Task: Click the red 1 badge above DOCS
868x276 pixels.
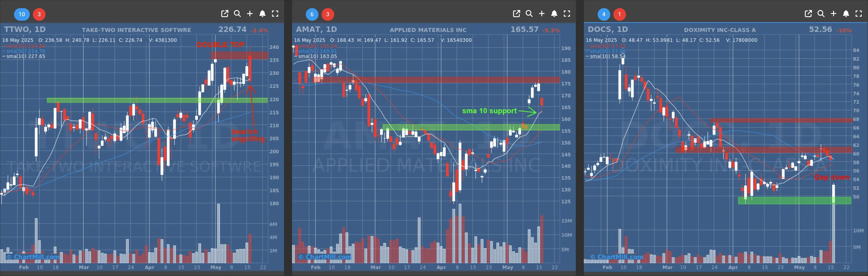Action: point(619,14)
